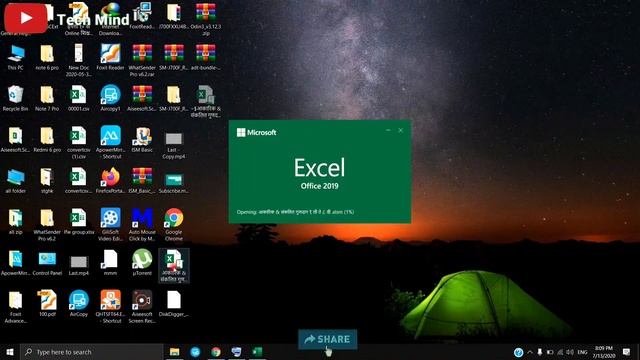Image resolution: width=640 pixels, height=360 pixels.
Task: Open the Action Center notifications
Action: pyautogui.click(x=627, y=352)
